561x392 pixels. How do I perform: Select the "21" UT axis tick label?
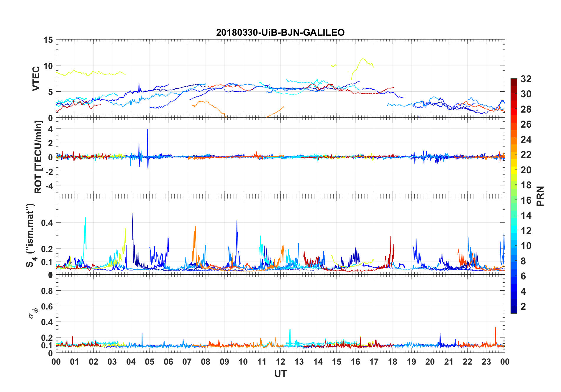click(x=449, y=362)
